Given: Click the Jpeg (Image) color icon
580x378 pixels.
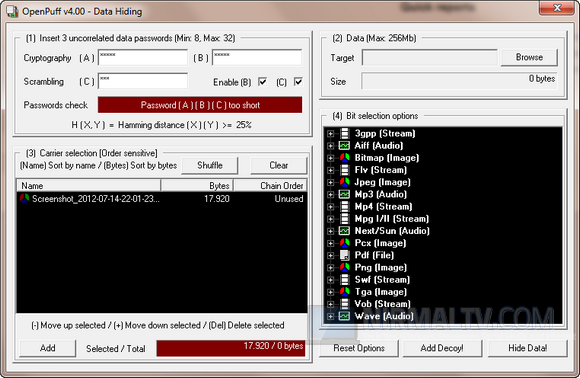Looking at the screenshot, I should click(344, 182).
